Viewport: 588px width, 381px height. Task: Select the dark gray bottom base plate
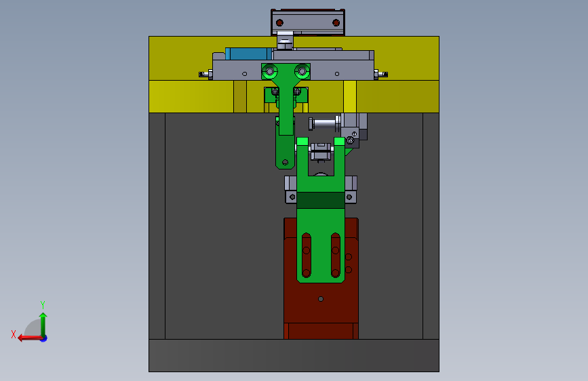294,355
